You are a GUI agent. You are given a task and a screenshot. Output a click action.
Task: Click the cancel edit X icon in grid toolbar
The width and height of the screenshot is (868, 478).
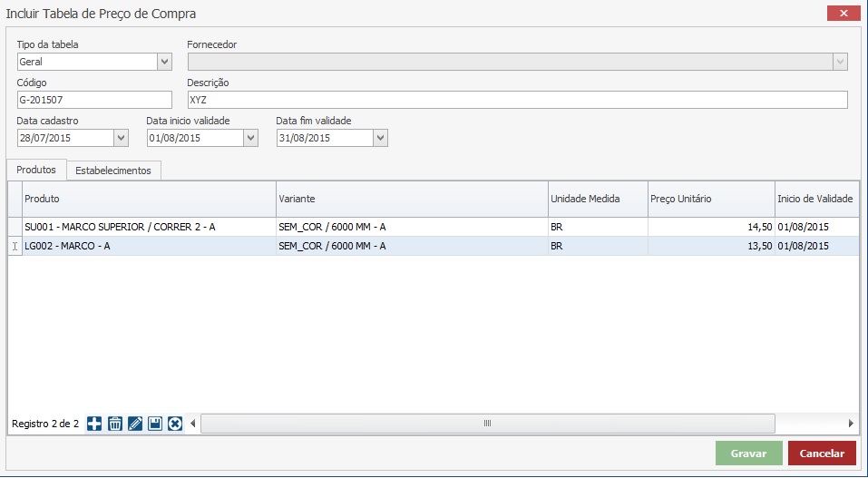coord(175,424)
